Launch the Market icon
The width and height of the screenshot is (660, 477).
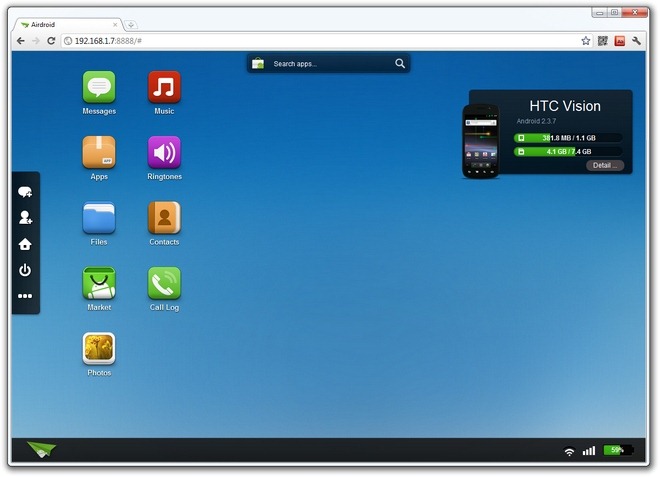coord(99,283)
